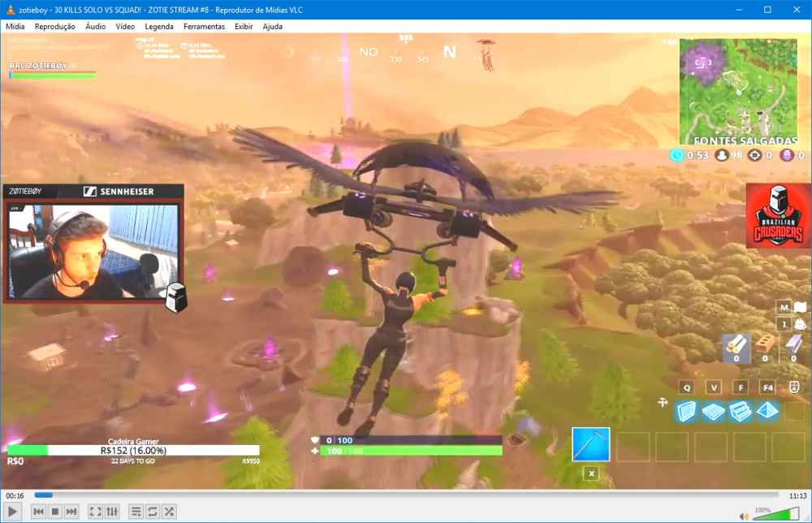Adjust the volume slider at 100%
Screen dimensions: 812x523
pos(775,514)
